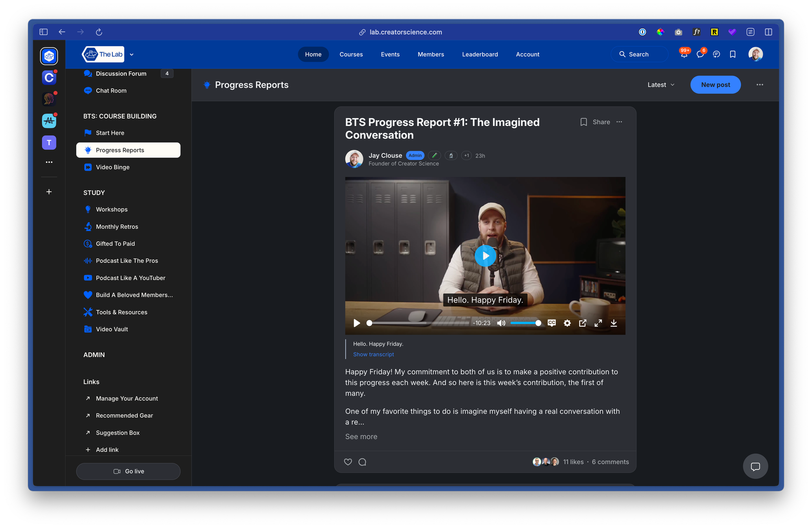
Task: Click the New post button
Action: [715, 84]
